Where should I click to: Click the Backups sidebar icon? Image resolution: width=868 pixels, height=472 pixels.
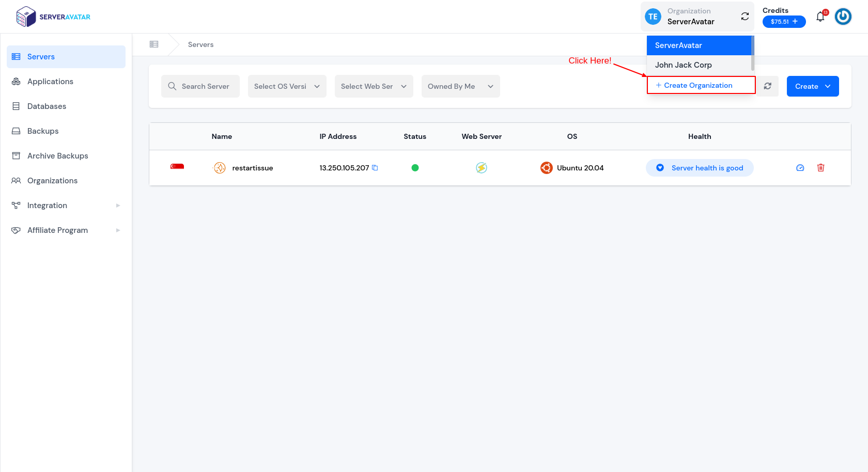16,131
